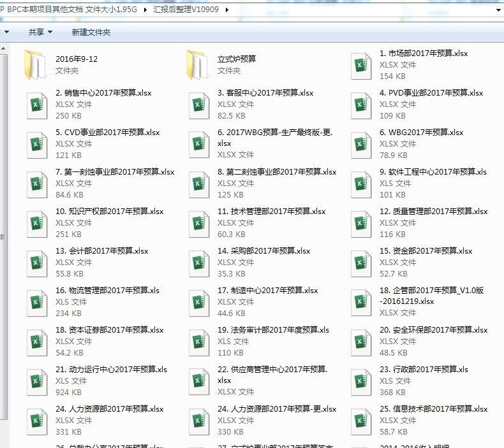Open the leftmost toolbar dropdown arrow
This screenshot has width=504, height=448.
click(x=6, y=32)
